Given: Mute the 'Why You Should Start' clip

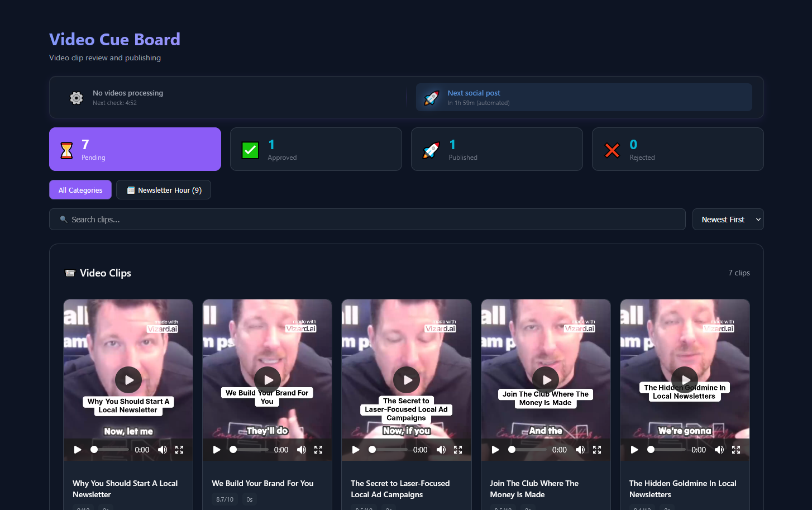Looking at the screenshot, I should click(x=163, y=450).
